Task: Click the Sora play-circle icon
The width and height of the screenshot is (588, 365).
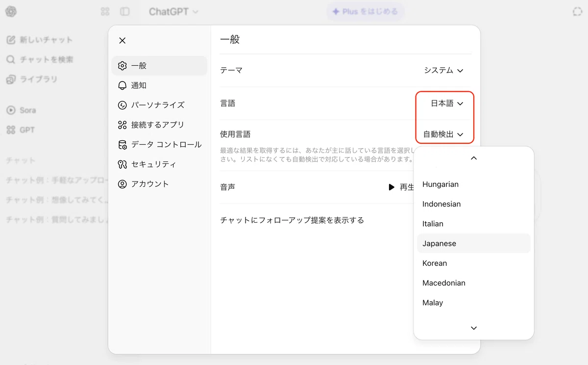Action: [11, 110]
